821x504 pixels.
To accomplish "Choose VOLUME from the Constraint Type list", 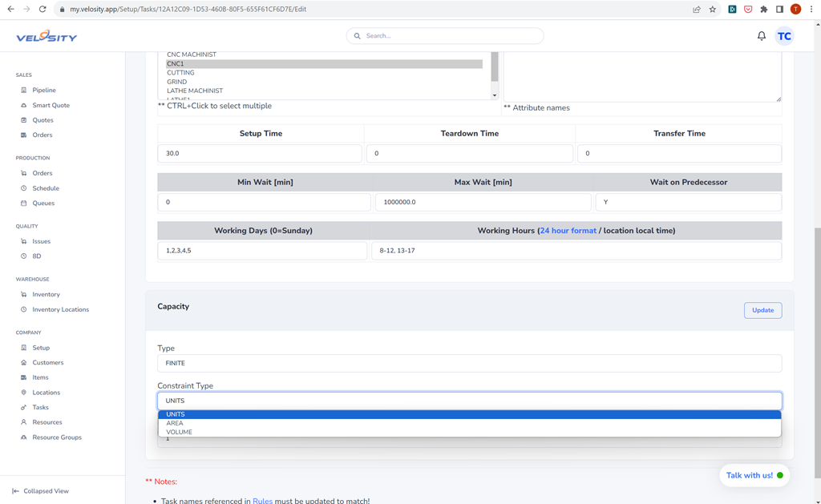I will tap(179, 432).
